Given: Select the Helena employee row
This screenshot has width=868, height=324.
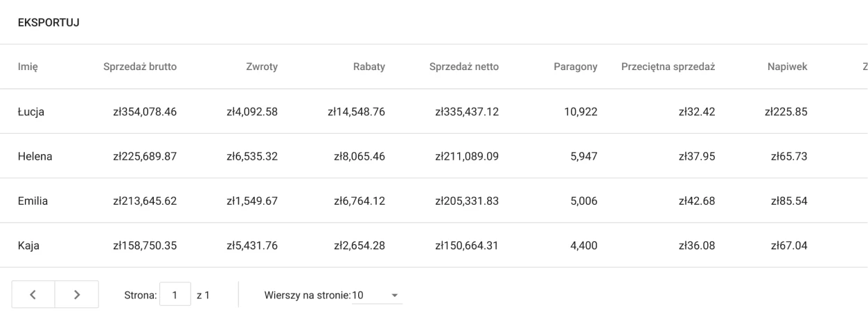Looking at the screenshot, I should pyautogui.click(x=35, y=155).
